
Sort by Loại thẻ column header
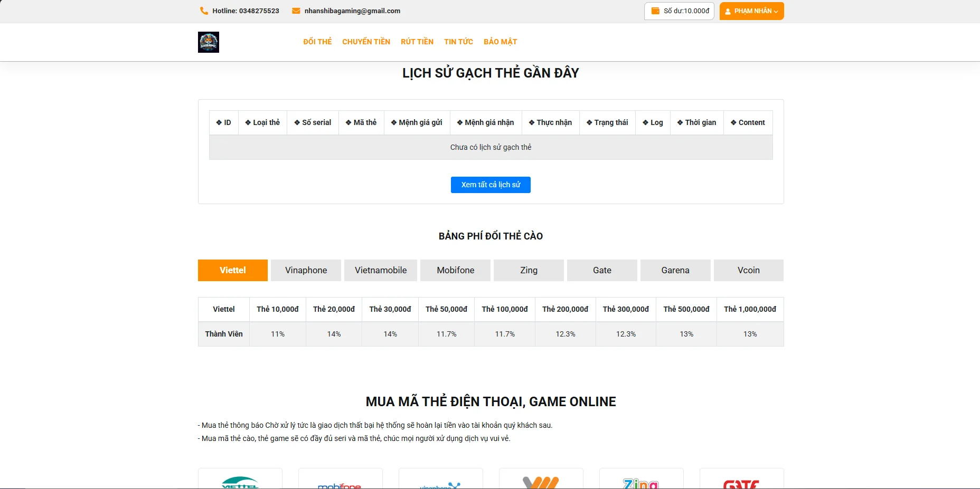263,122
